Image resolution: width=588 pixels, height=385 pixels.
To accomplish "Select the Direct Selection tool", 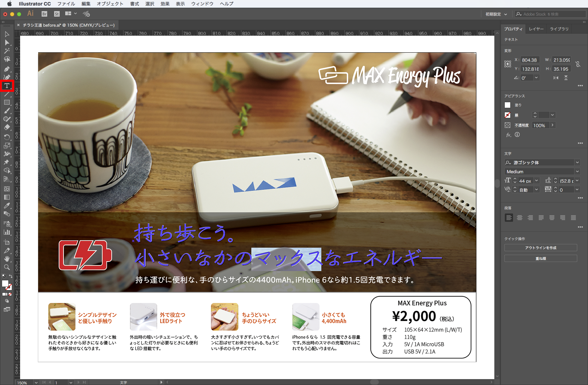I will pyautogui.click(x=7, y=43).
